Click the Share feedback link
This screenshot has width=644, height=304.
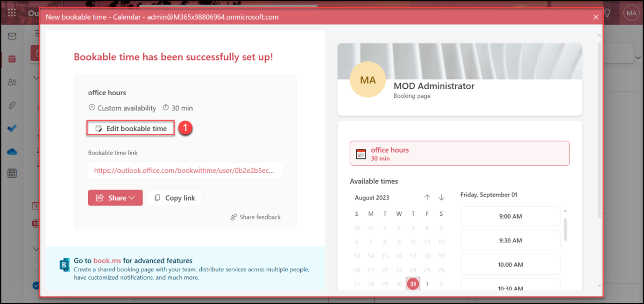(x=255, y=217)
